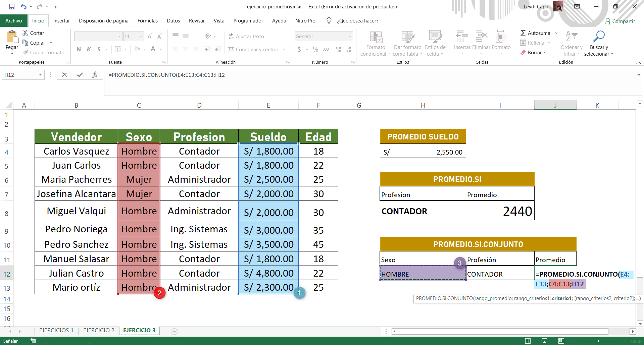The height and width of the screenshot is (345, 644).
Task: Click the Combinar y centrar icon
Action: (231, 49)
